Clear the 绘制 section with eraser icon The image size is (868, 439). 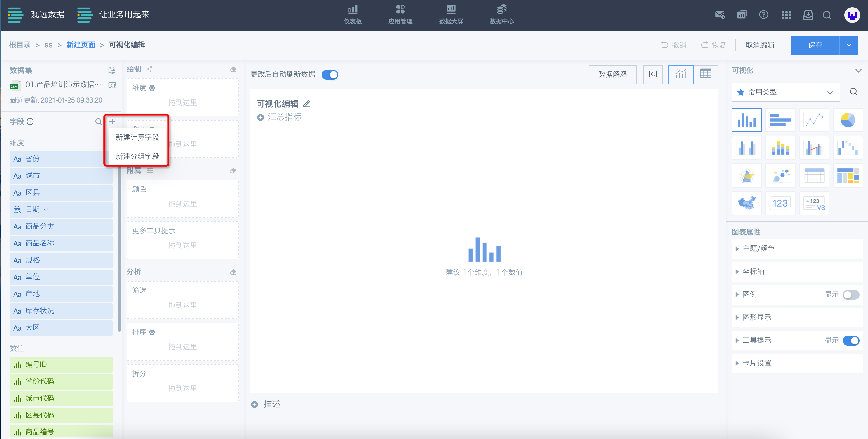(233, 69)
